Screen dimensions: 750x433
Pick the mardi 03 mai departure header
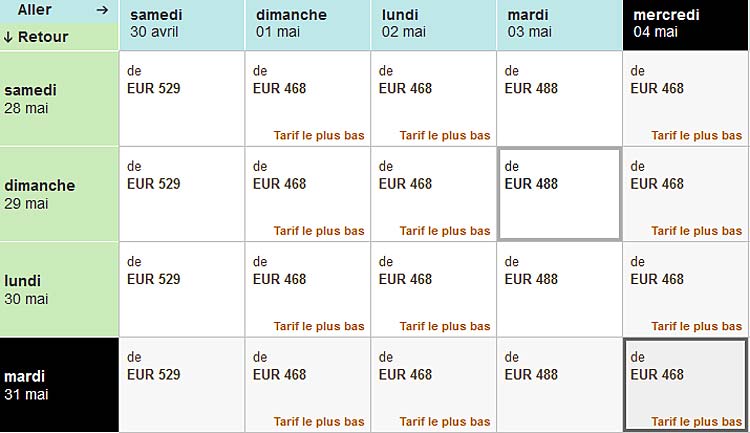(x=559, y=24)
